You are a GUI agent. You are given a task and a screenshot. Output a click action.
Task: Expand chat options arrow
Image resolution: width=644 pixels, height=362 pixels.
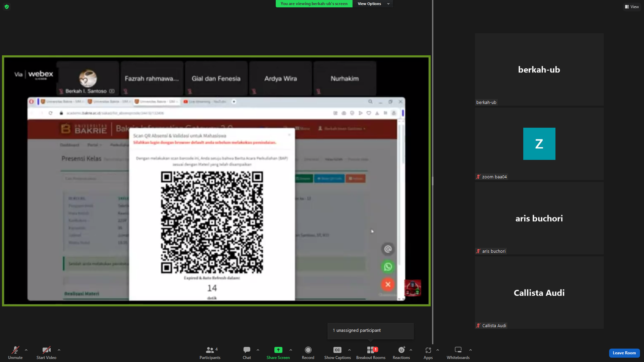(258, 350)
